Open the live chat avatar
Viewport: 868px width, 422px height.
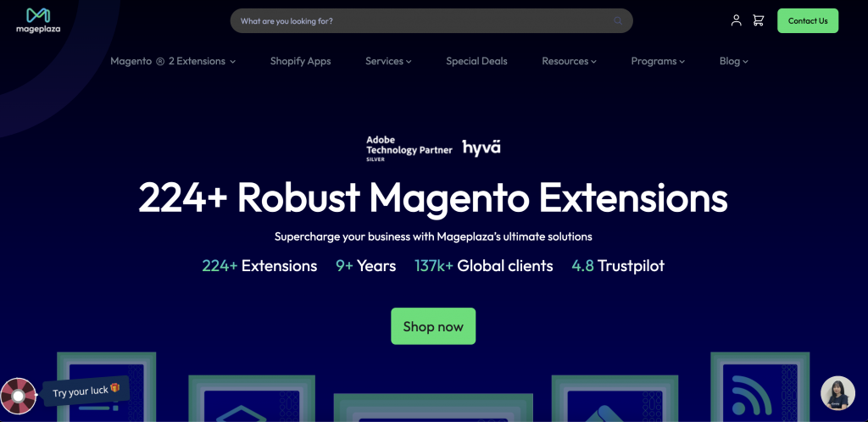pos(837,393)
